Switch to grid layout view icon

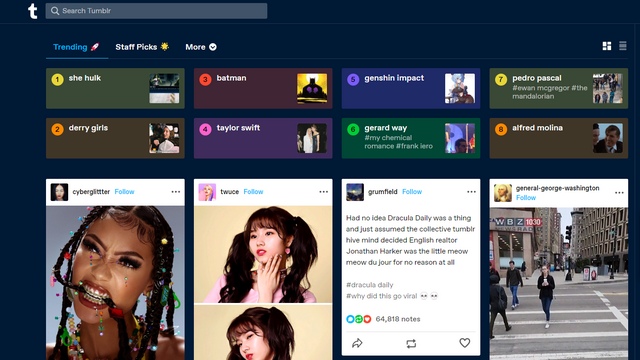tap(607, 46)
